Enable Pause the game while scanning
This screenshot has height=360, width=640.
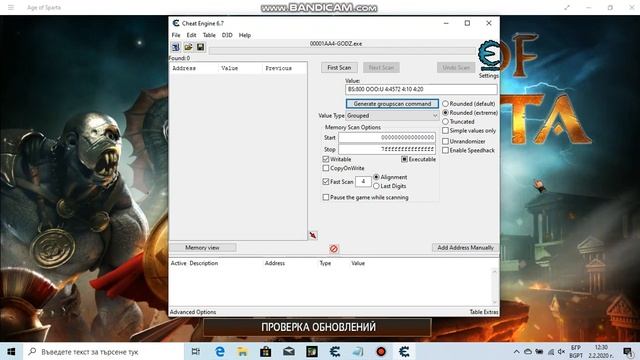point(326,198)
